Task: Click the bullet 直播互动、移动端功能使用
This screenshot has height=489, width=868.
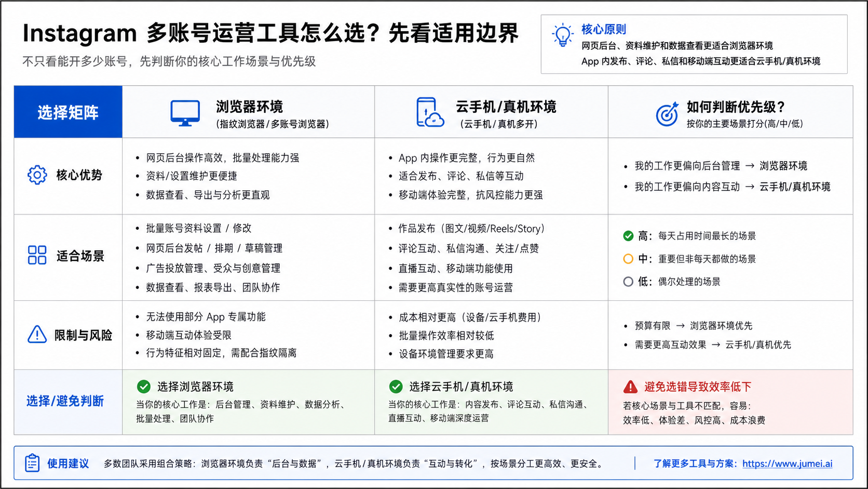Action: point(455,268)
